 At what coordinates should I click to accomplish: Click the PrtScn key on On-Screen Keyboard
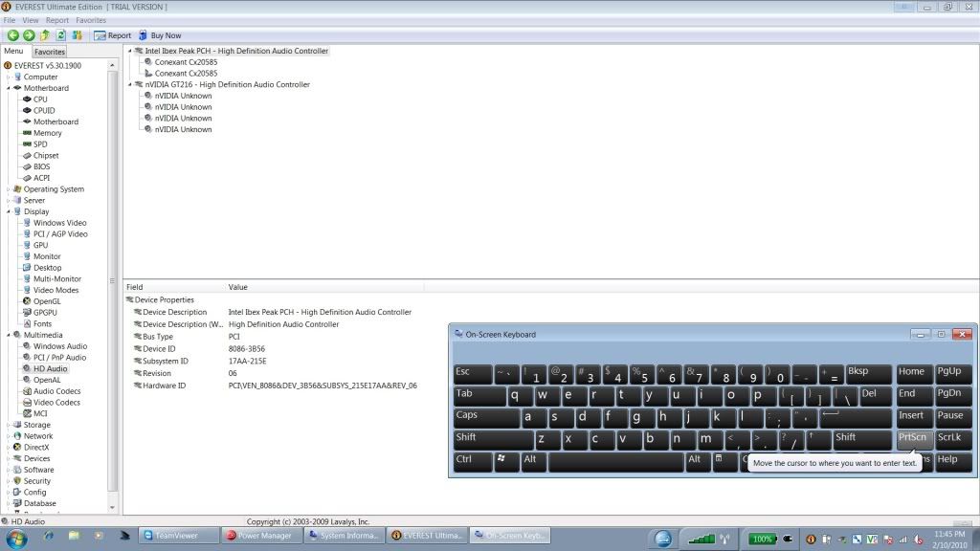tap(914, 439)
